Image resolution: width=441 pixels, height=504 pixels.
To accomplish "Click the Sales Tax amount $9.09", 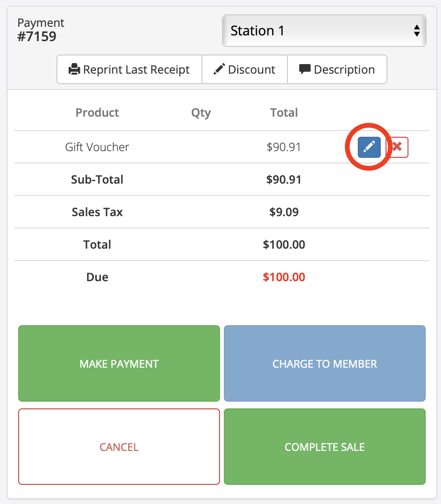I will pyautogui.click(x=284, y=212).
